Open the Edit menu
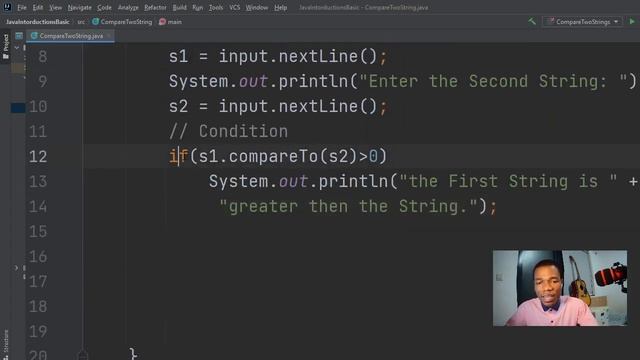 tap(38, 7)
